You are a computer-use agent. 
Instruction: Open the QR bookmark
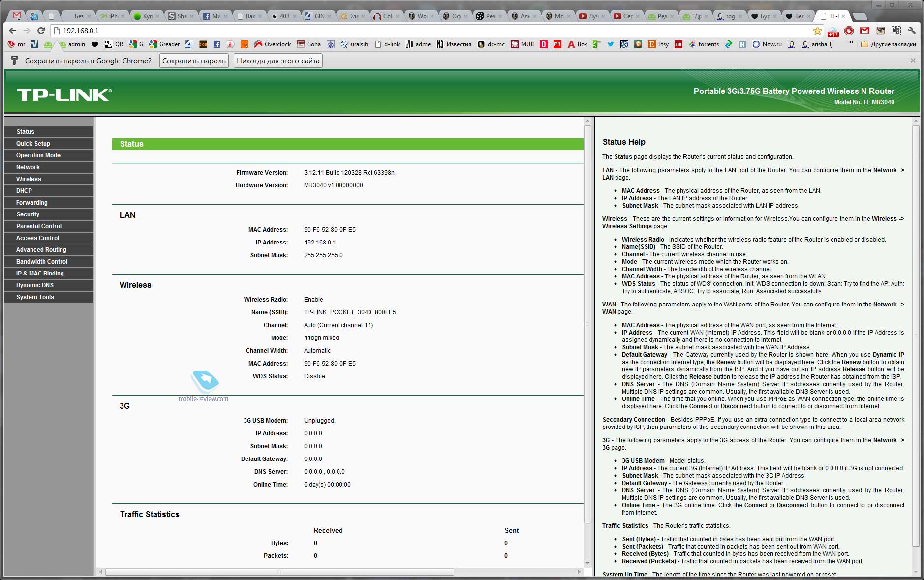114,44
